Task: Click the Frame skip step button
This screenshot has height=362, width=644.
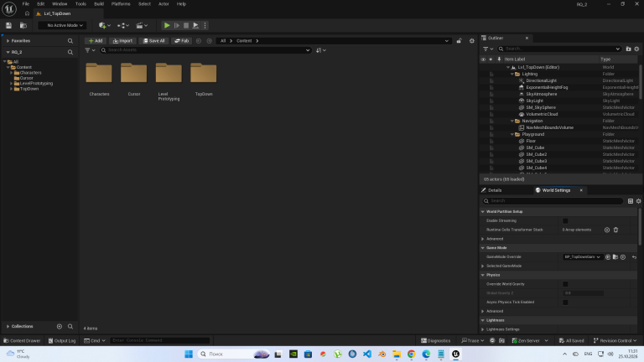Action: pyautogui.click(x=177, y=25)
